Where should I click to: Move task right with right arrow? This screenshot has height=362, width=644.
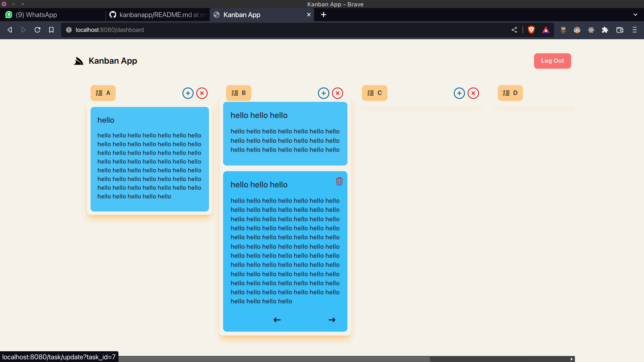(x=332, y=320)
